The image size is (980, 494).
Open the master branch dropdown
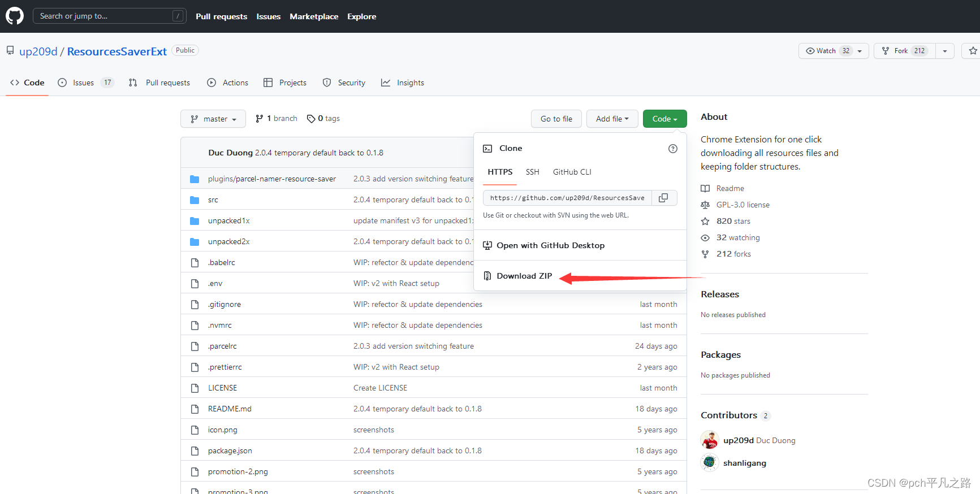pos(213,119)
